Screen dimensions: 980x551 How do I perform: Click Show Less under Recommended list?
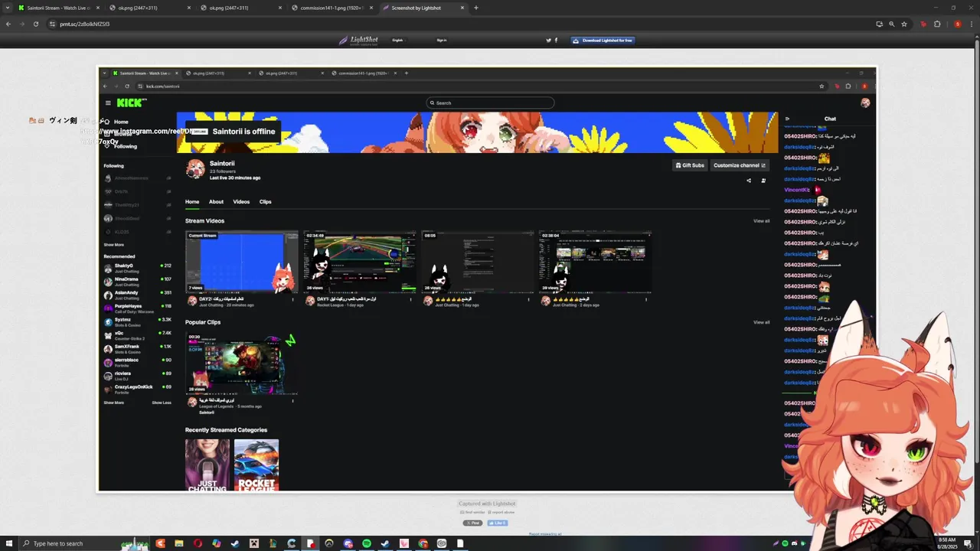(x=162, y=403)
